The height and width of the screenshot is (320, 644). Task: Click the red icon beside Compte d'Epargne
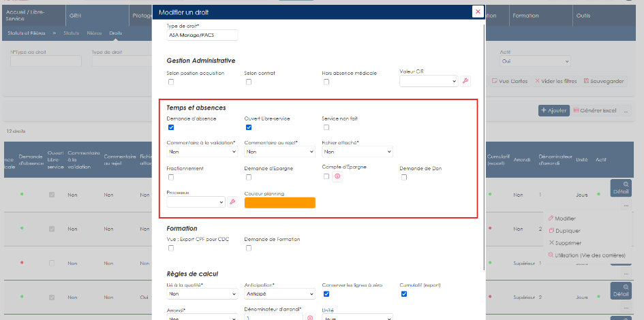337,176
